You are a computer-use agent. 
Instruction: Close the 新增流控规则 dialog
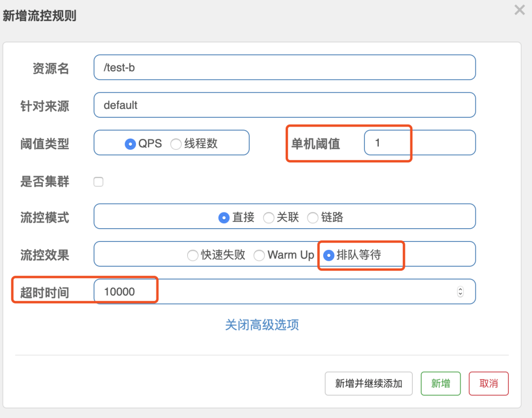[x=519, y=10]
